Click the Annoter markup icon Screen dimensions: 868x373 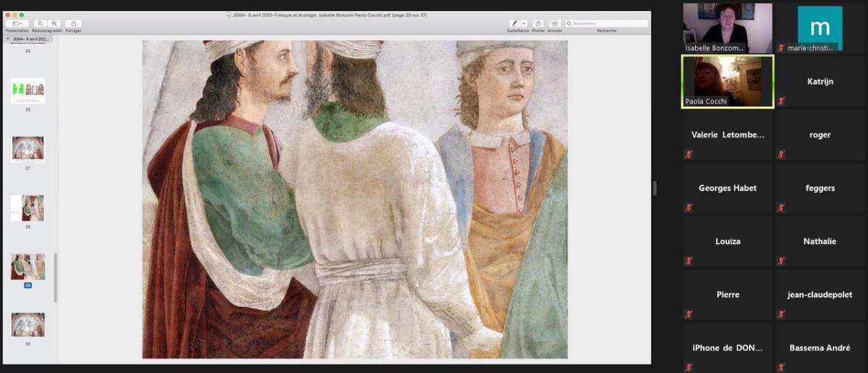click(x=555, y=24)
